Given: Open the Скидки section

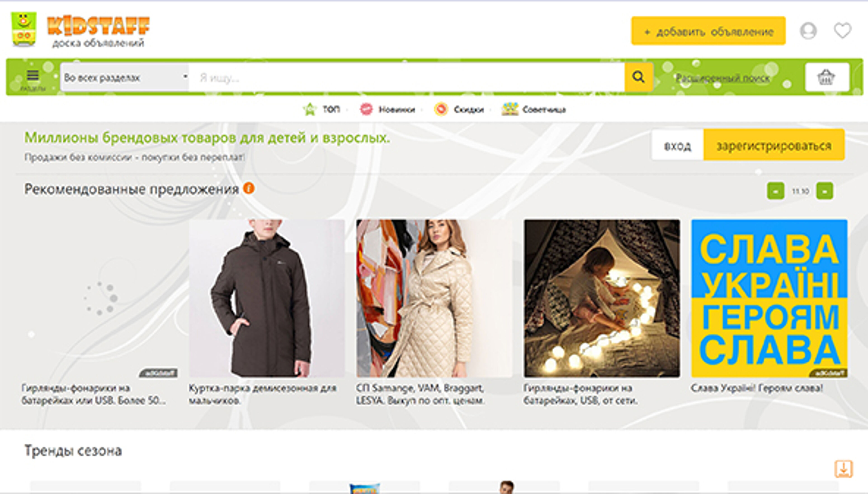Looking at the screenshot, I should click(459, 110).
